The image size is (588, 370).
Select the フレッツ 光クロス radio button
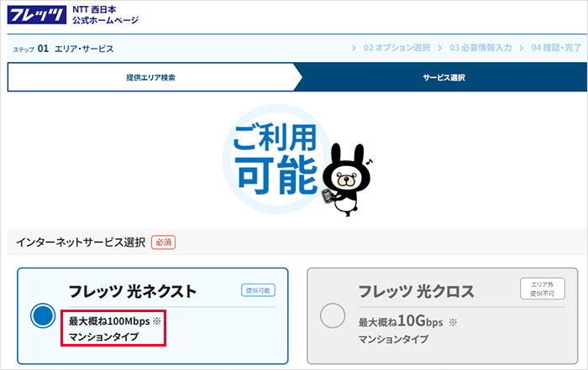[x=333, y=315]
